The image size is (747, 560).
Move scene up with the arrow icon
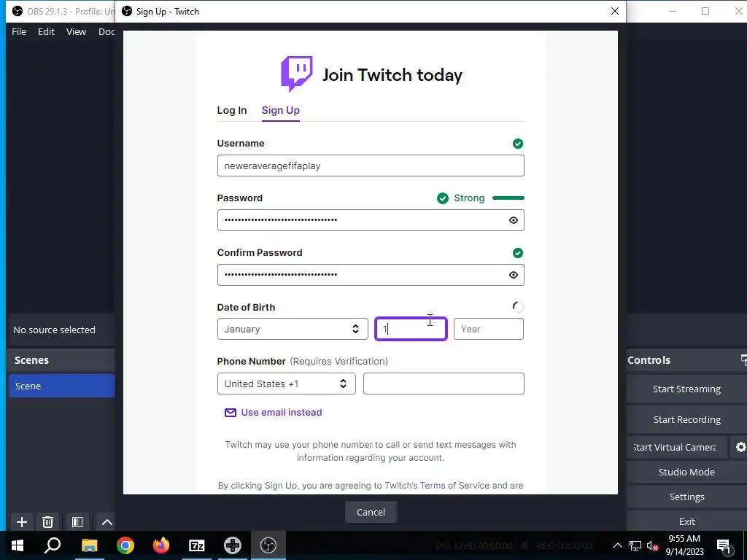[x=107, y=522]
